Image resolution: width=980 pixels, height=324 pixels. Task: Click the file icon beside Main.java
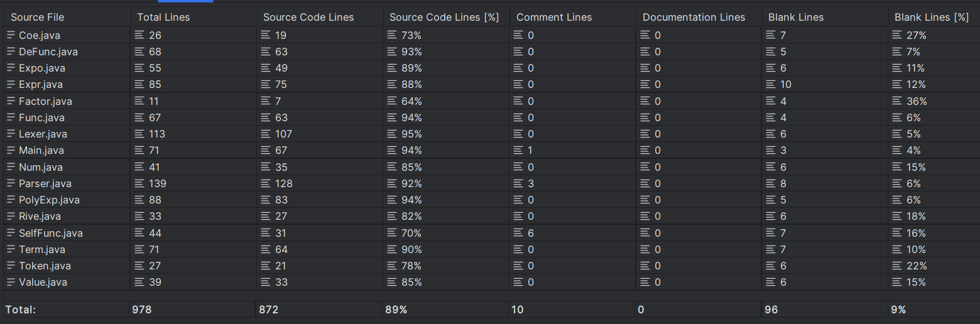tap(11, 150)
